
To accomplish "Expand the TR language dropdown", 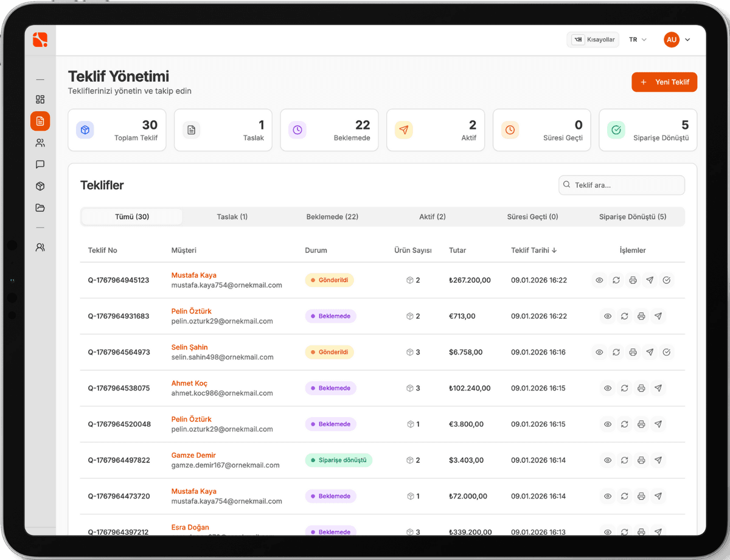I will (x=638, y=40).
